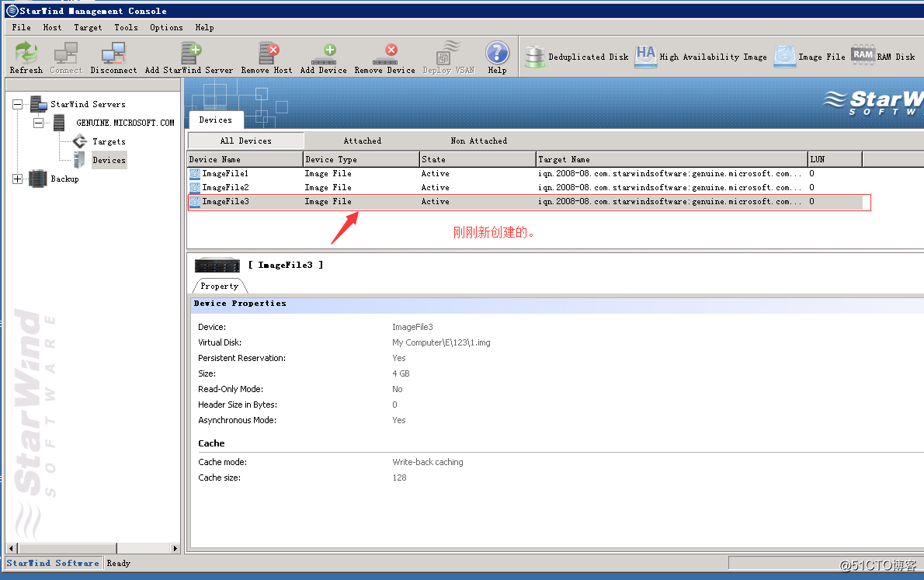Click the Remove Device icon
Viewport: 924px width, 580px height.
point(385,54)
